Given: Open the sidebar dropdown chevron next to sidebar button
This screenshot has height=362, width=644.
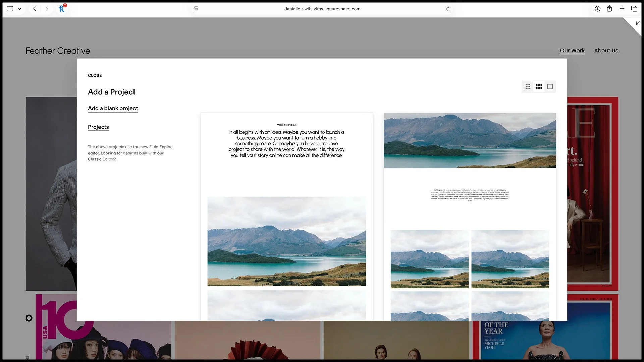Looking at the screenshot, I should [19, 9].
